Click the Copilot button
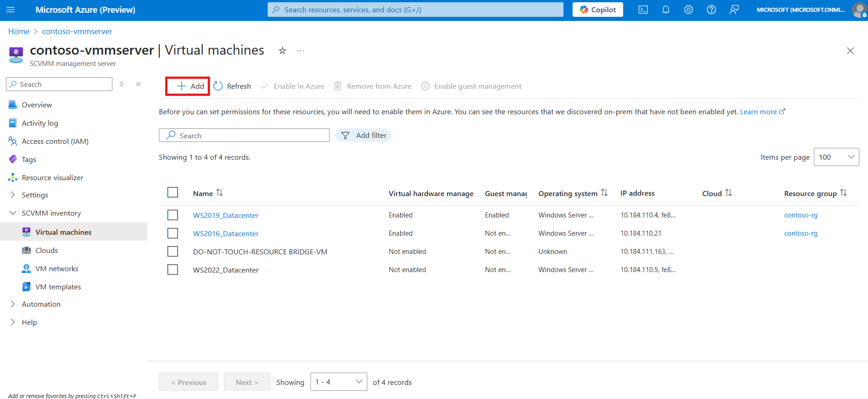 tap(598, 10)
